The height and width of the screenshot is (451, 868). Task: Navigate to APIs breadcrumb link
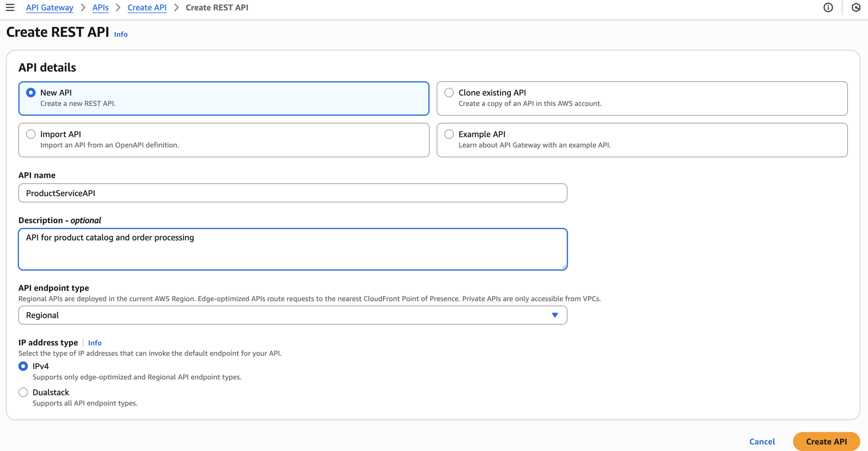click(x=100, y=8)
